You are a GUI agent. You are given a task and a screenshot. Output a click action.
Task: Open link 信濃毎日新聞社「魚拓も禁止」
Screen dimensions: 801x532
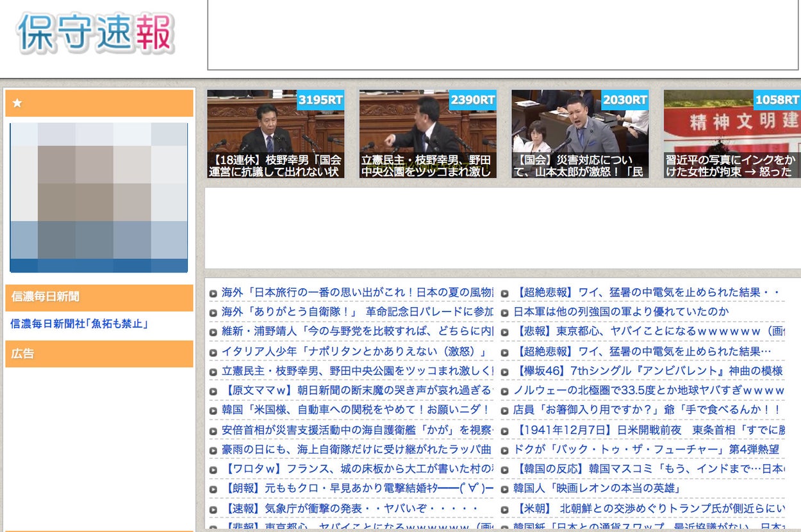(79, 324)
